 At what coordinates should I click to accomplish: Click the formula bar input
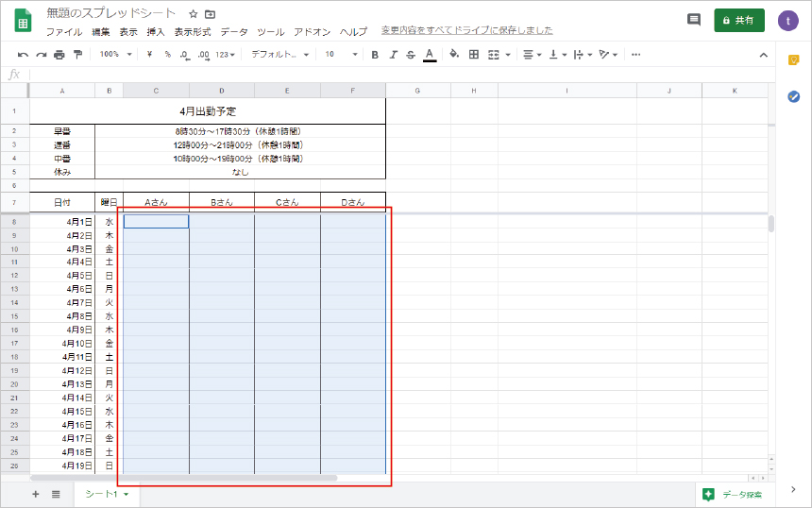click(x=401, y=75)
